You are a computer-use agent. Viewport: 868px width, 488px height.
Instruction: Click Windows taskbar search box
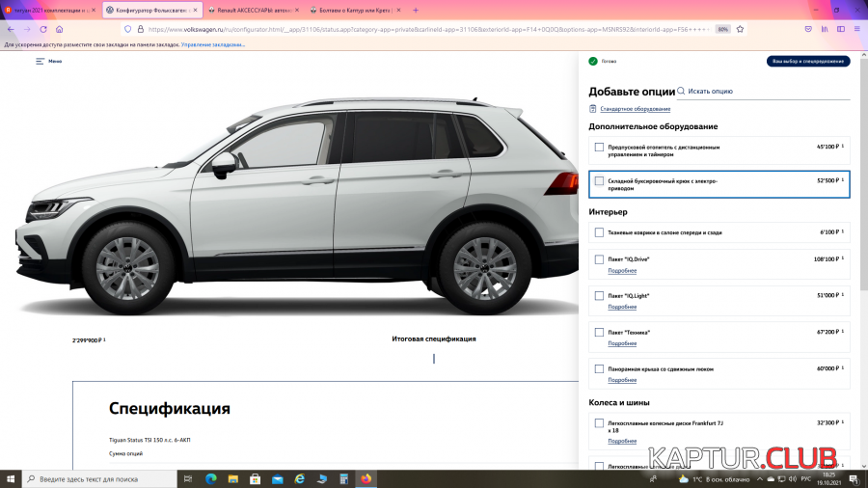99,479
